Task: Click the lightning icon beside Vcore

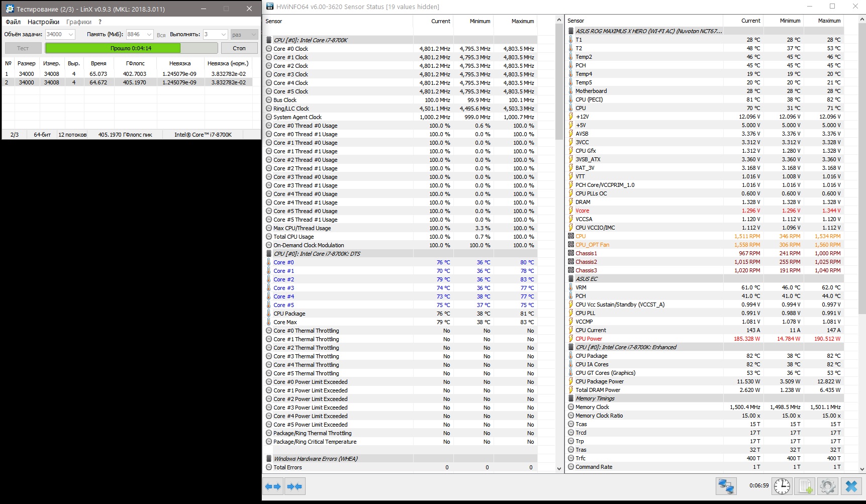Action: pos(571,211)
